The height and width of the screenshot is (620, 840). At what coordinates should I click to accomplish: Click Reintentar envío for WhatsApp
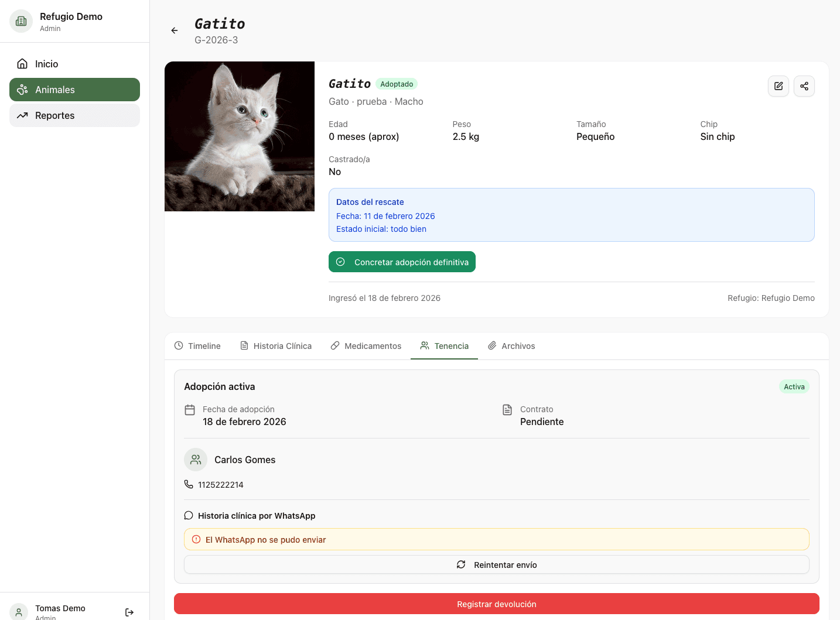coord(496,564)
